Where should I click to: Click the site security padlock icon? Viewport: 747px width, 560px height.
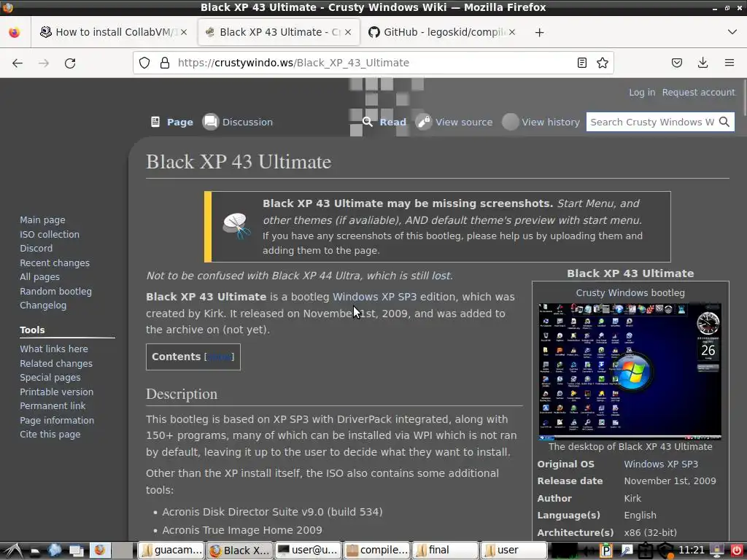(165, 63)
